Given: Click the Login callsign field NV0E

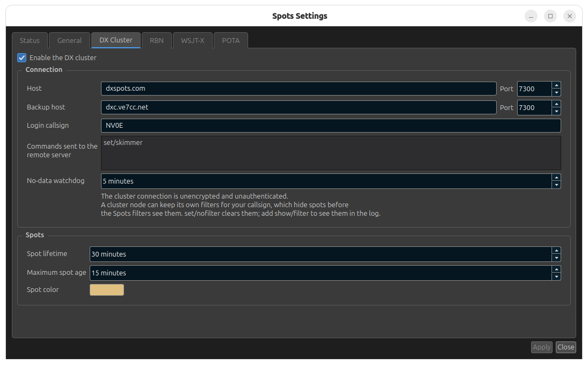Looking at the screenshot, I should tap(331, 126).
